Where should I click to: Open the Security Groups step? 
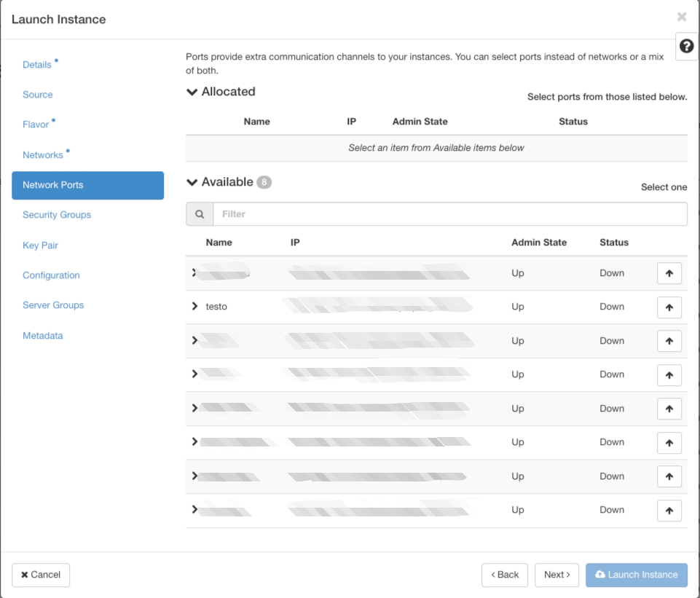click(57, 215)
